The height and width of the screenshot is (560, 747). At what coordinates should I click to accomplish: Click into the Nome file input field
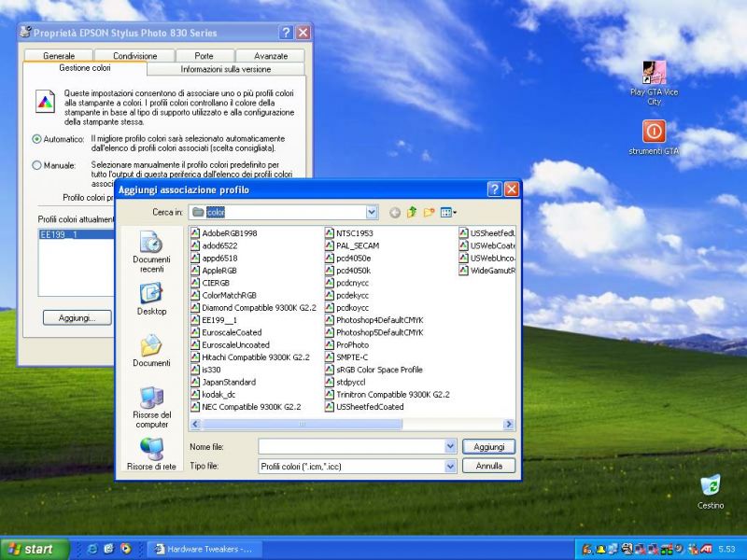coord(352,446)
